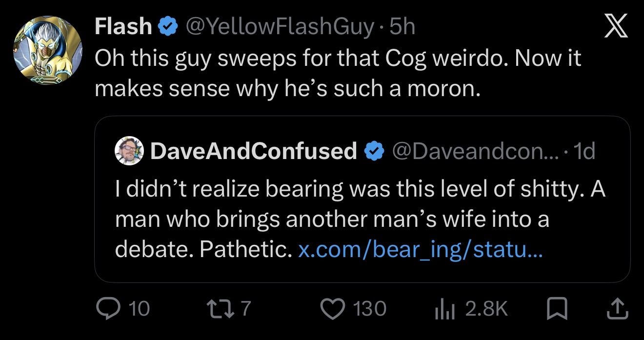644x340 pixels.
Task: Open the x.com/bear_ing/statu... link
Action: [420, 250]
